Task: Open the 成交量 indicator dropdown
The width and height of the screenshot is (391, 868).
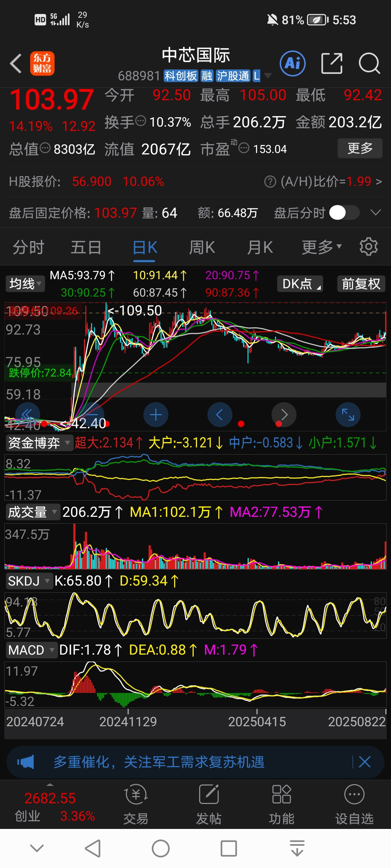Action: click(x=33, y=512)
